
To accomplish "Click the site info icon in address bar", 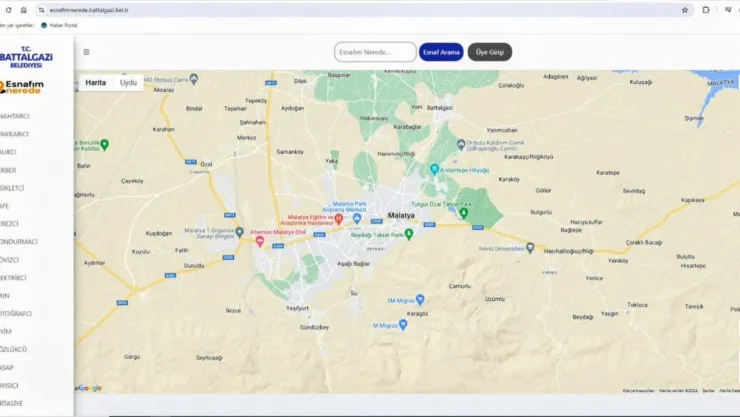I will (41, 10).
